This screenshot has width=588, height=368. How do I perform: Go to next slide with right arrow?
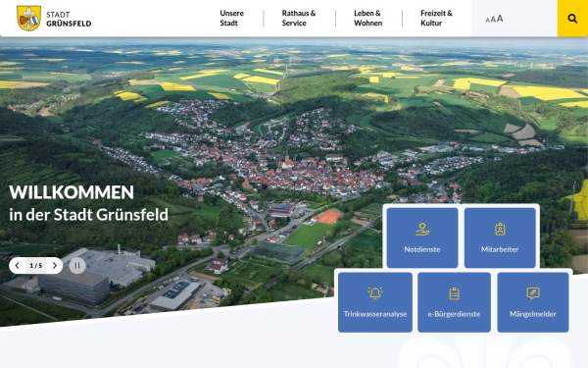tap(55, 266)
